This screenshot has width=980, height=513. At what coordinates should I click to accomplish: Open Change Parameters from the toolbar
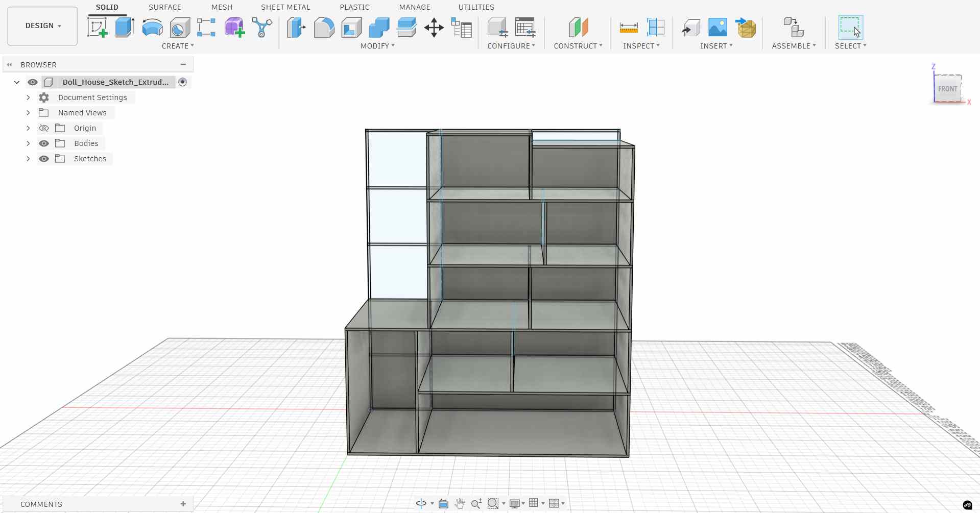[462, 28]
